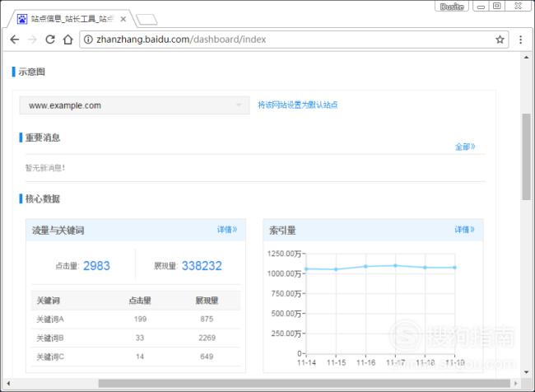Image resolution: width=535 pixels, height=392 pixels.
Task: Focus the zhanzhang.baidu.com address bar
Action: point(294,40)
